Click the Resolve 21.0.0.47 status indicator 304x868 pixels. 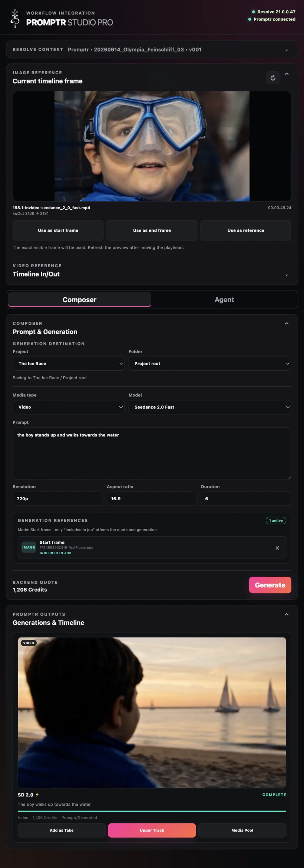tap(274, 12)
